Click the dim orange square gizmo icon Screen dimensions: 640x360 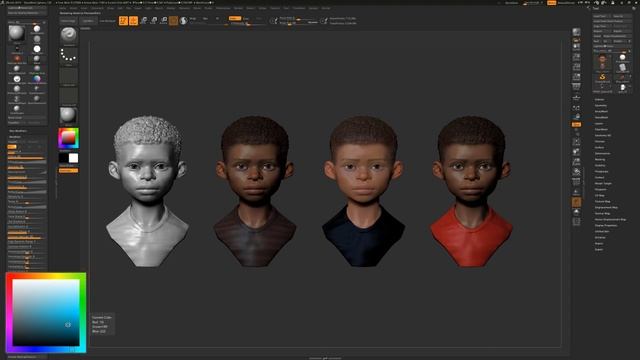point(173,20)
